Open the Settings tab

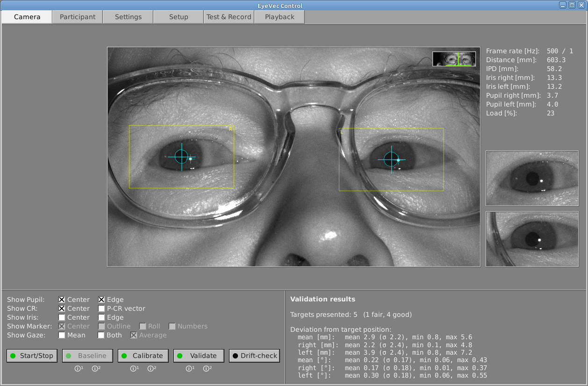coord(128,17)
